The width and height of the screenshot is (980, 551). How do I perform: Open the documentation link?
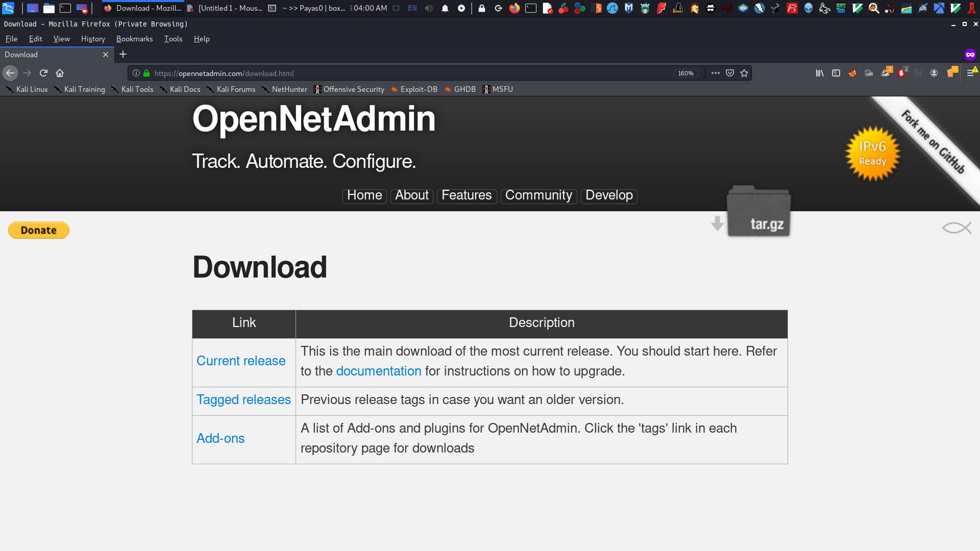pyautogui.click(x=379, y=371)
